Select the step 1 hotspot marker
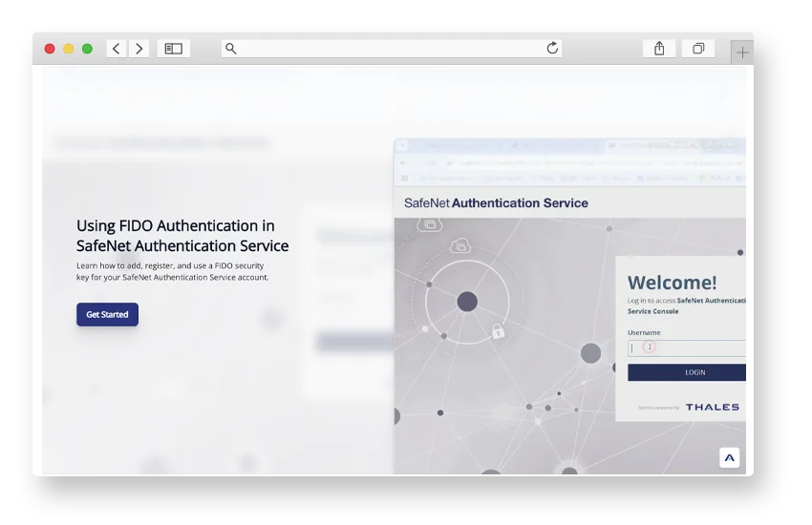The height and width of the screenshot is (525, 812). [x=650, y=347]
